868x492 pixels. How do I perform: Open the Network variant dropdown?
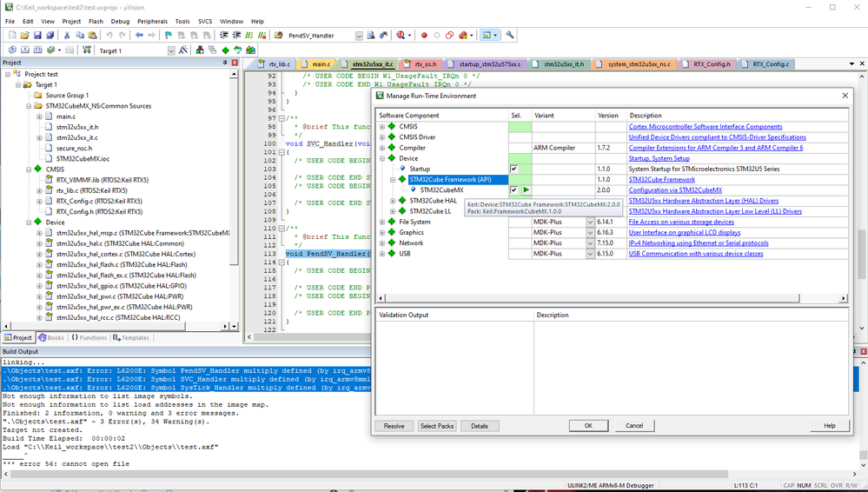(x=590, y=243)
